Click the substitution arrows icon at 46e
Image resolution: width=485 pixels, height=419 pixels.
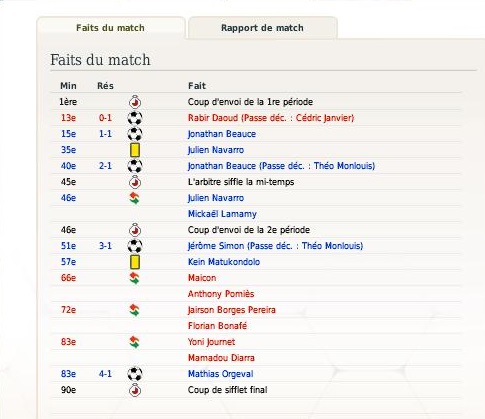tap(135, 198)
